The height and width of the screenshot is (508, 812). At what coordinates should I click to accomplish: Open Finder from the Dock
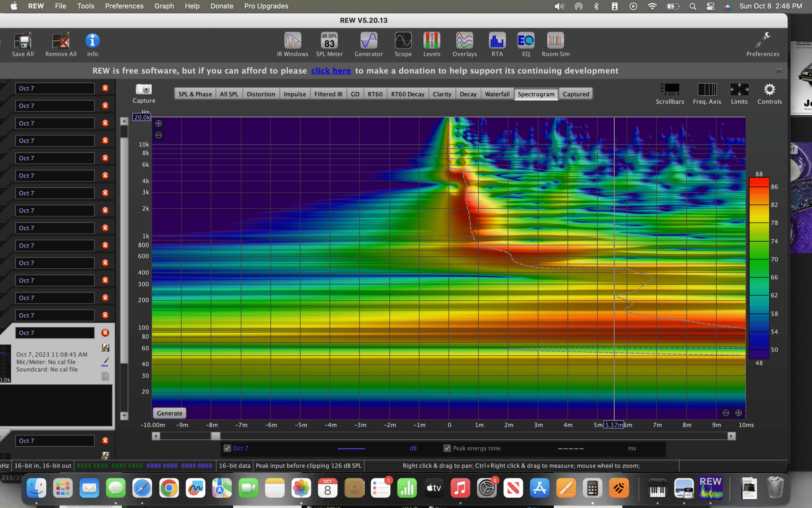click(36, 488)
